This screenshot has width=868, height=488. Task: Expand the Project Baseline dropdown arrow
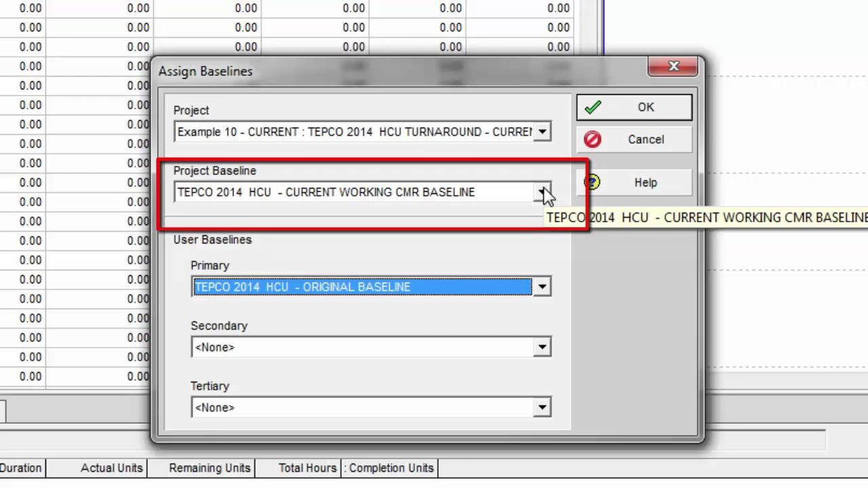542,192
